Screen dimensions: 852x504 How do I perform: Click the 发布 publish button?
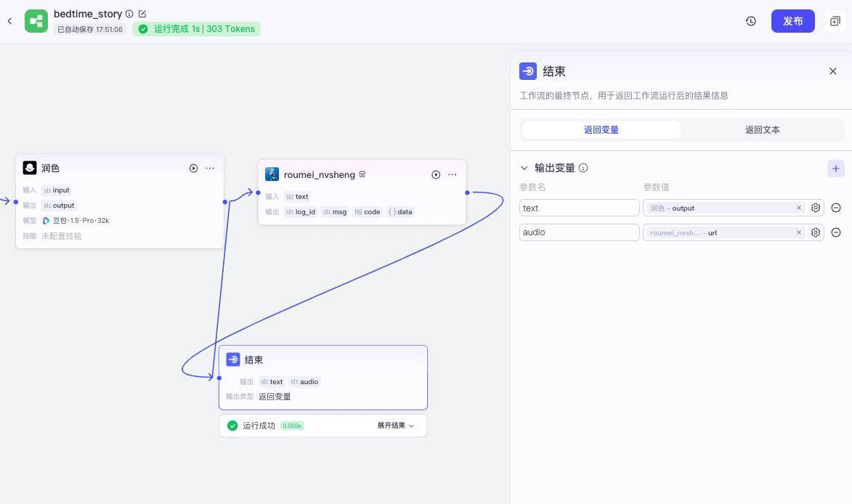792,21
